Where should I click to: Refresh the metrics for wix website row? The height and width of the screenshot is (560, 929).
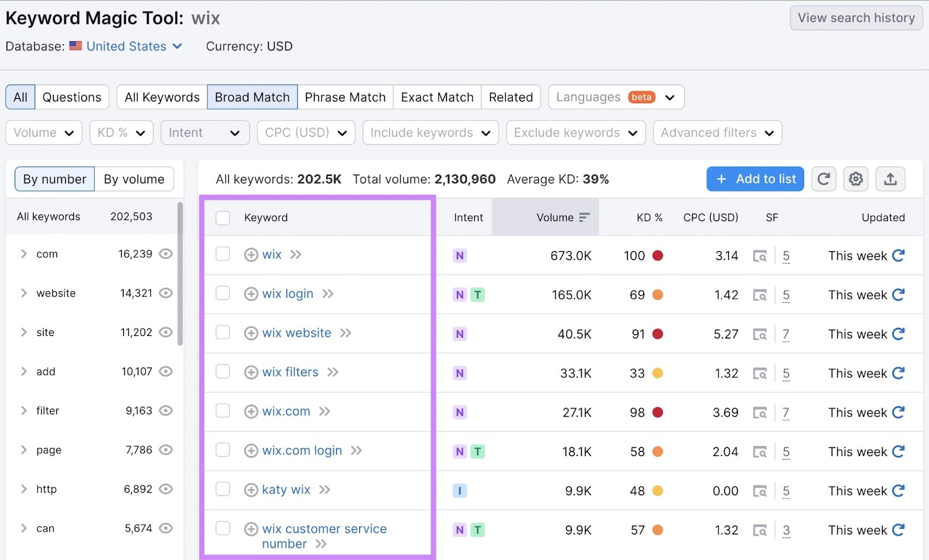[x=898, y=334]
